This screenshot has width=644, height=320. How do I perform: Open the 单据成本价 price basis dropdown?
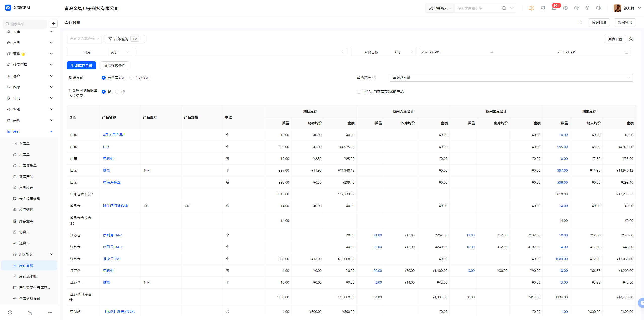[x=511, y=78]
